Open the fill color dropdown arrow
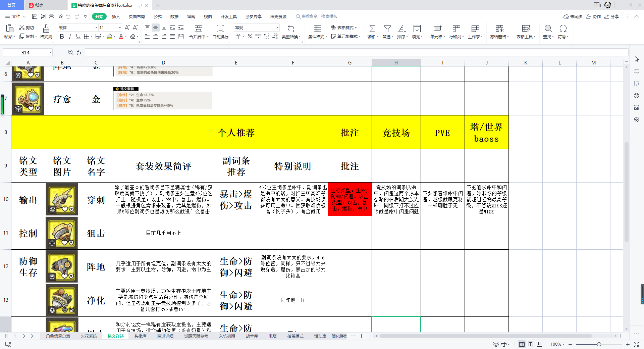 coord(114,36)
